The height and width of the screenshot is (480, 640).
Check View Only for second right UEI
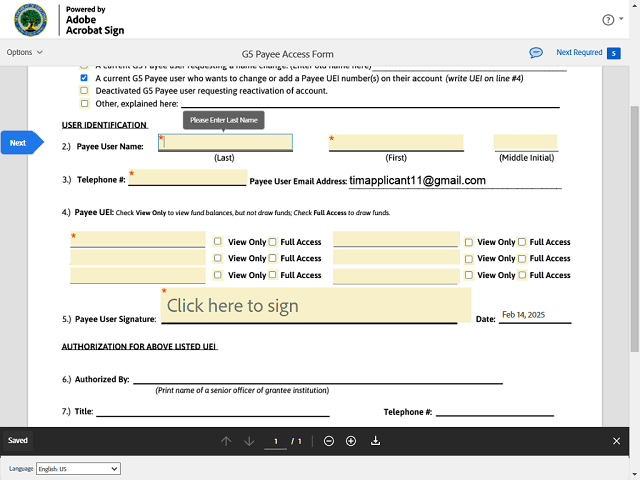(469, 258)
